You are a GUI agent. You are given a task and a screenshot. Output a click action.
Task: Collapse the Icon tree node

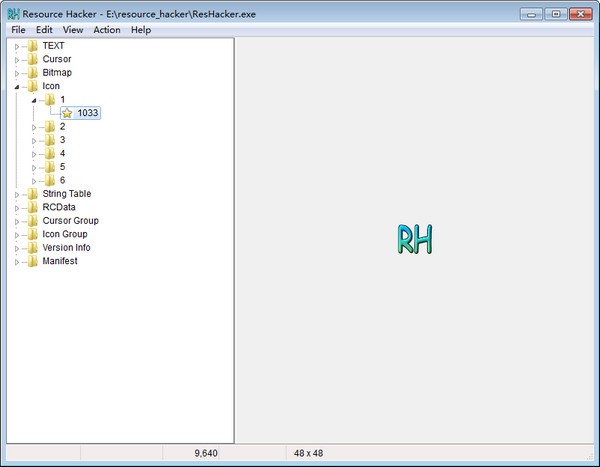17,87
